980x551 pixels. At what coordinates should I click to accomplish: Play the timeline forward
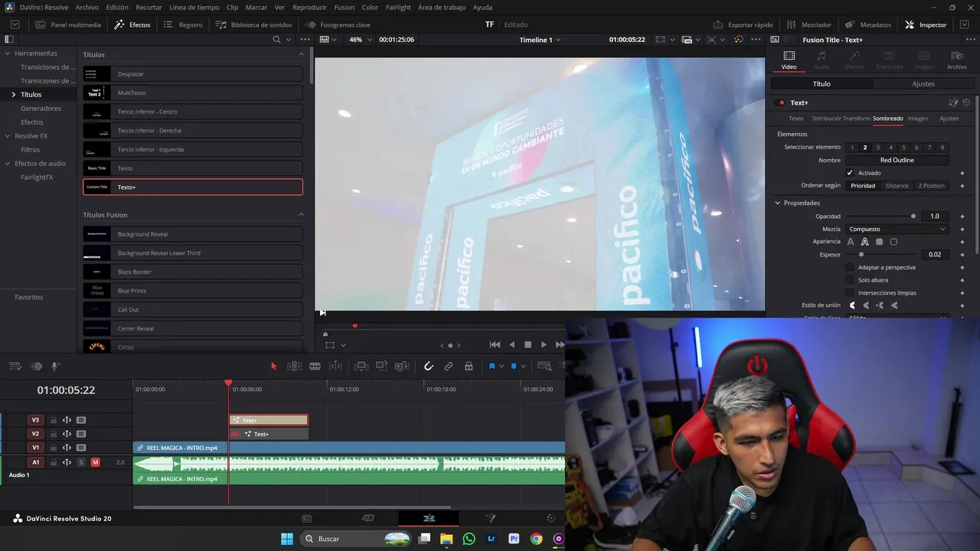point(544,345)
